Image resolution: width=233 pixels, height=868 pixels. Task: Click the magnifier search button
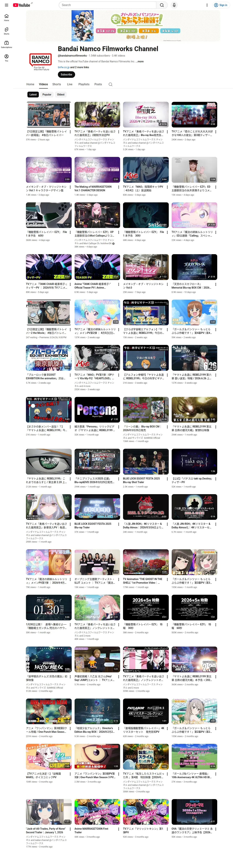tap(162, 5)
